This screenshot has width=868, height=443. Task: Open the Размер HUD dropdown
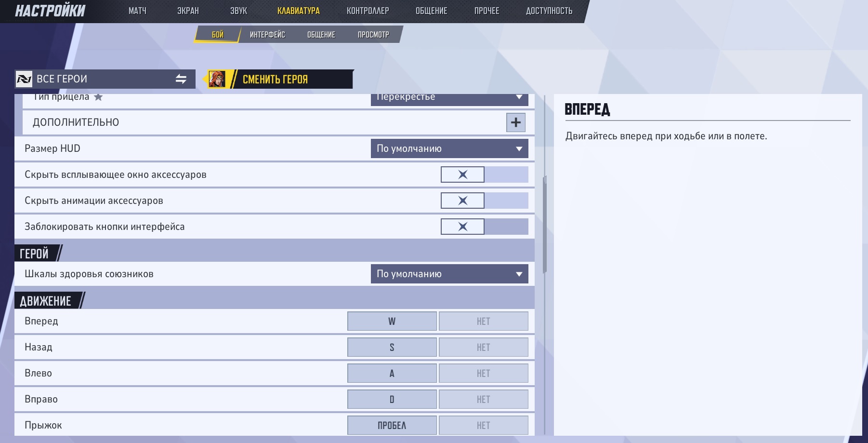point(449,148)
